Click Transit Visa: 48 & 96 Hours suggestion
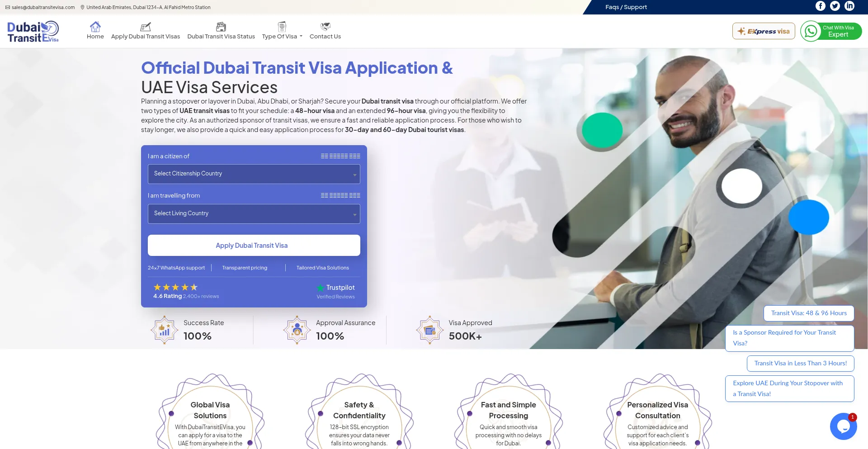The height and width of the screenshot is (449, 868). point(809,313)
